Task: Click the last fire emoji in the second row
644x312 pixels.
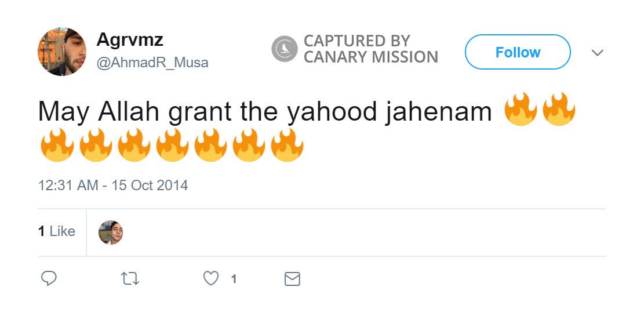Action: click(287, 145)
